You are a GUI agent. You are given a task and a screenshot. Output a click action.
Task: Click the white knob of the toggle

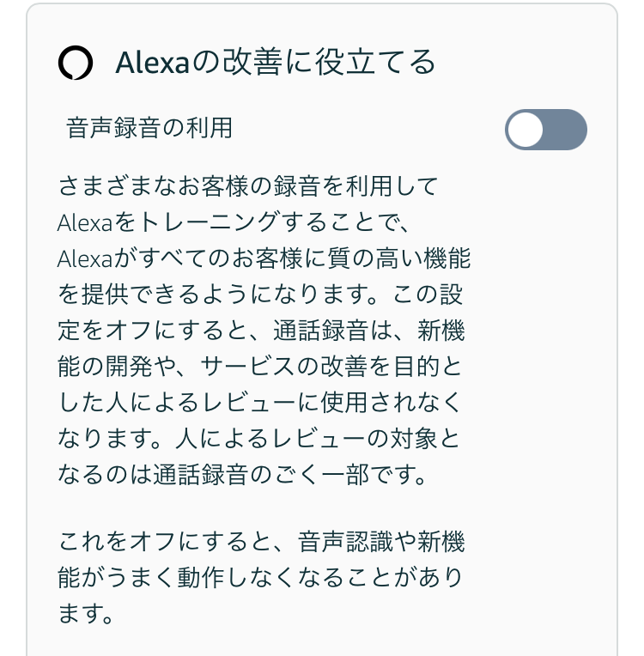point(526,130)
